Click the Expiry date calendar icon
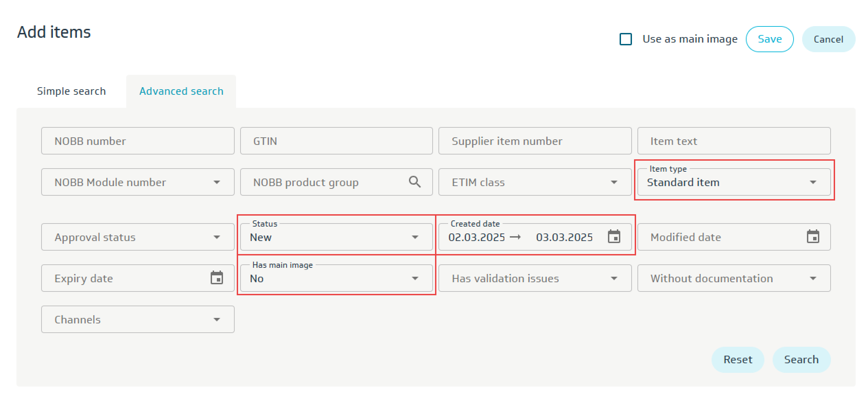This screenshot has width=868, height=401. (x=216, y=278)
